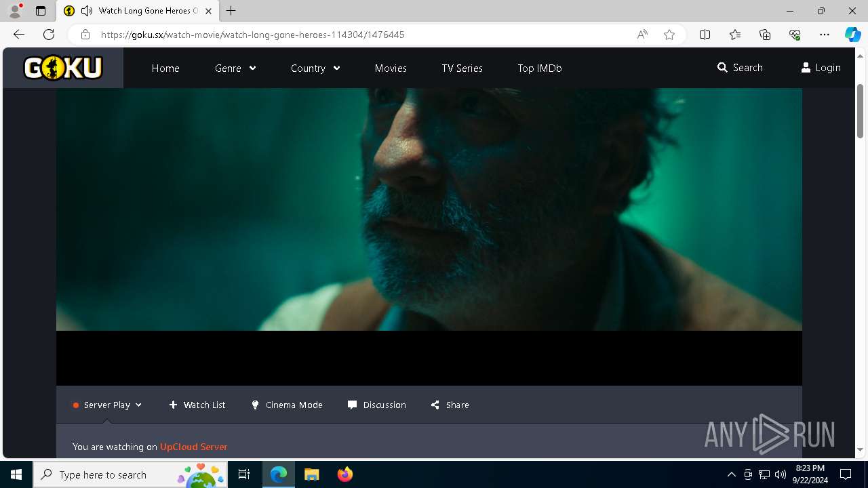Open network status tray icon

tap(764, 474)
